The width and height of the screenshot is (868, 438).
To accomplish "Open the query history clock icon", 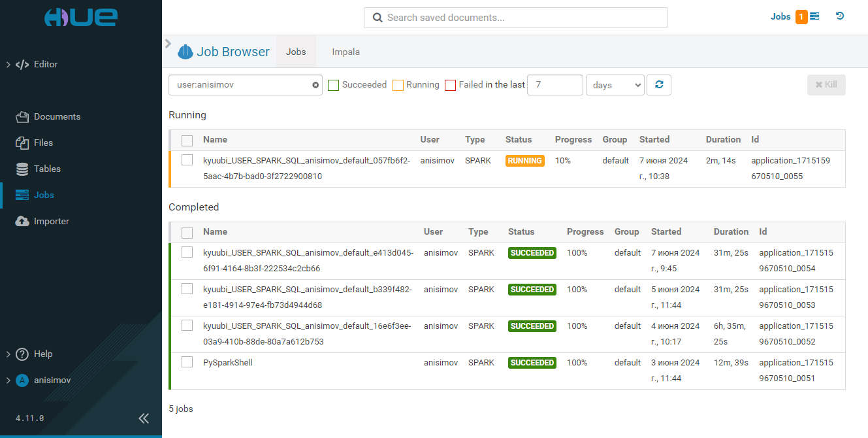I will (x=840, y=16).
